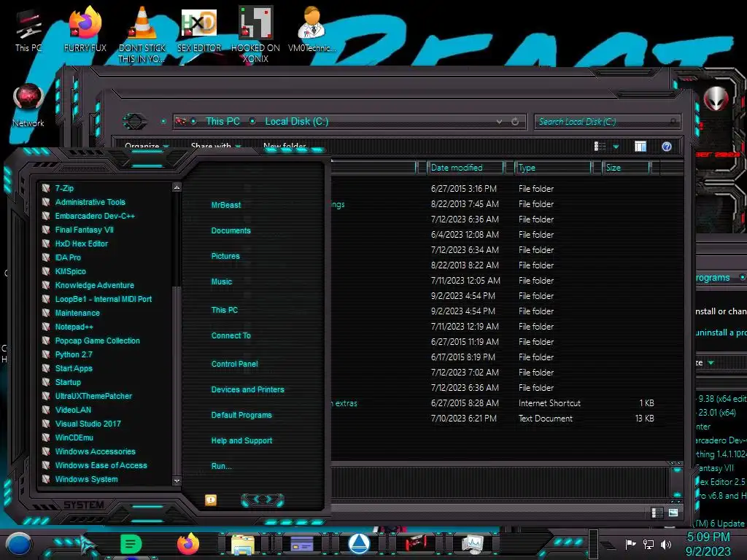Click the Action Center flag tray icon

click(x=631, y=544)
